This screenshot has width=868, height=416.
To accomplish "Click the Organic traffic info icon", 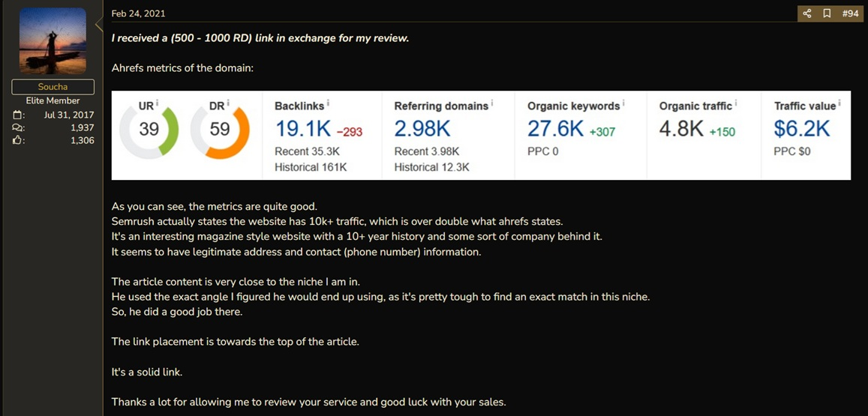I will pyautogui.click(x=736, y=103).
